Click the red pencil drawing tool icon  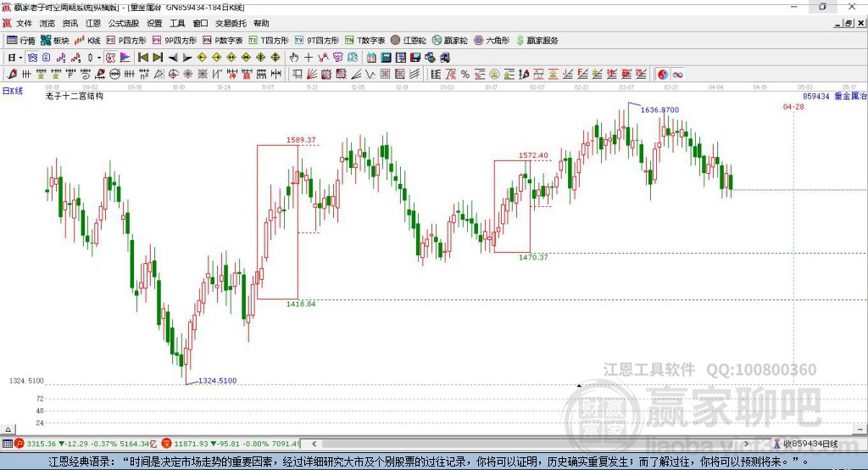click(12, 74)
